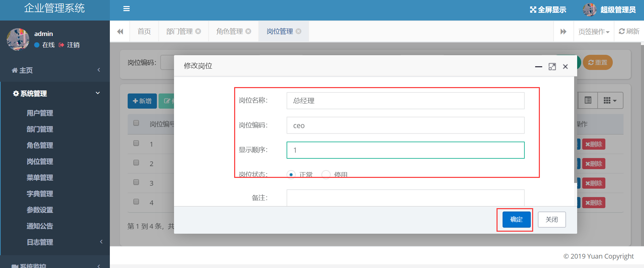Screen dimensions: 644x268
Task: Check the checkbox for row 3
Action: click(136, 182)
